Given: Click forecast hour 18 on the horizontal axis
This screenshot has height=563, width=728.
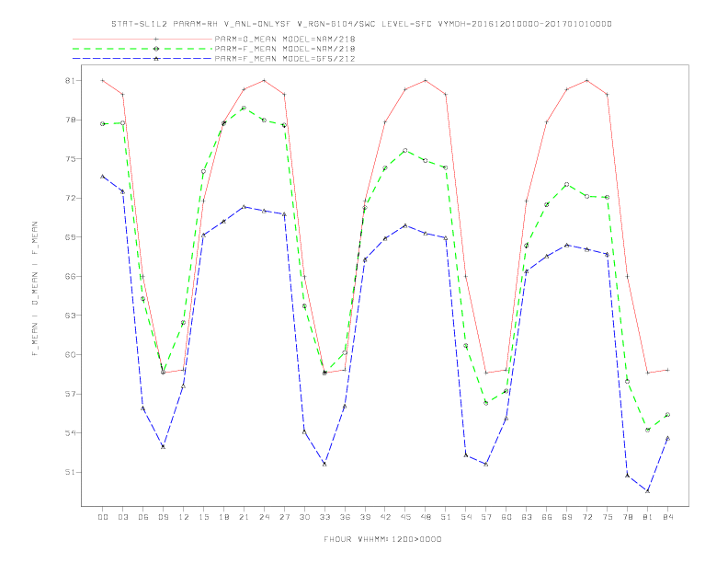Looking at the screenshot, I should pos(223,517).
